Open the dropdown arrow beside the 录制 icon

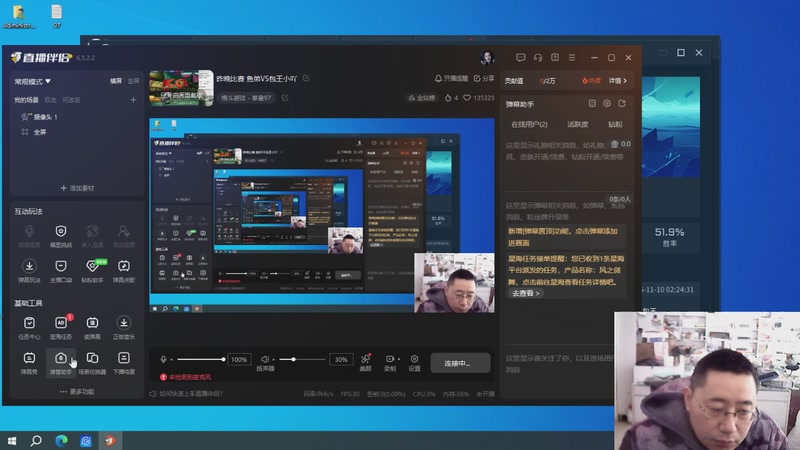coord(398,359)
